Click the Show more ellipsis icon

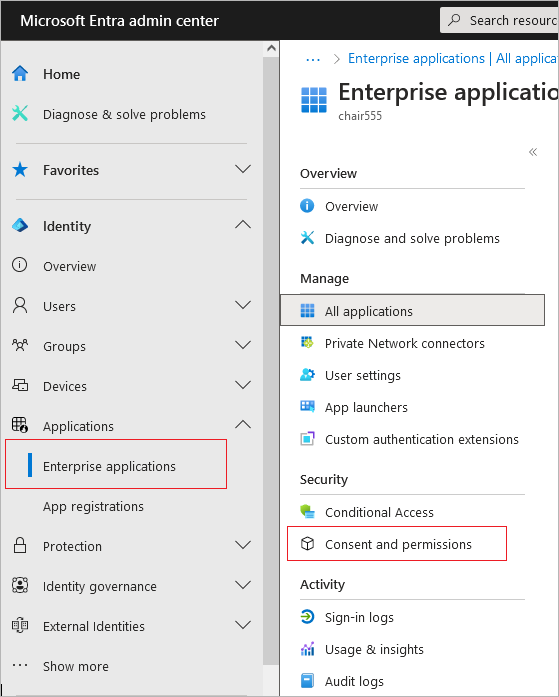(x=20, y=665)
